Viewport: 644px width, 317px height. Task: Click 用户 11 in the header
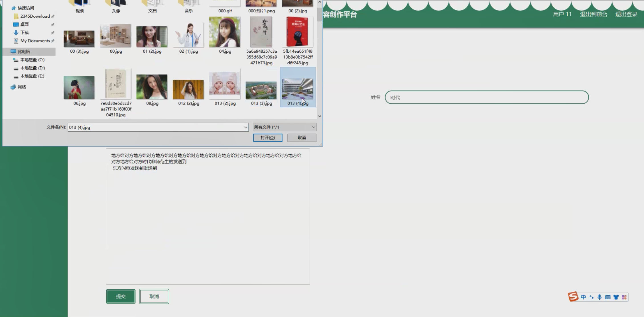562,14
